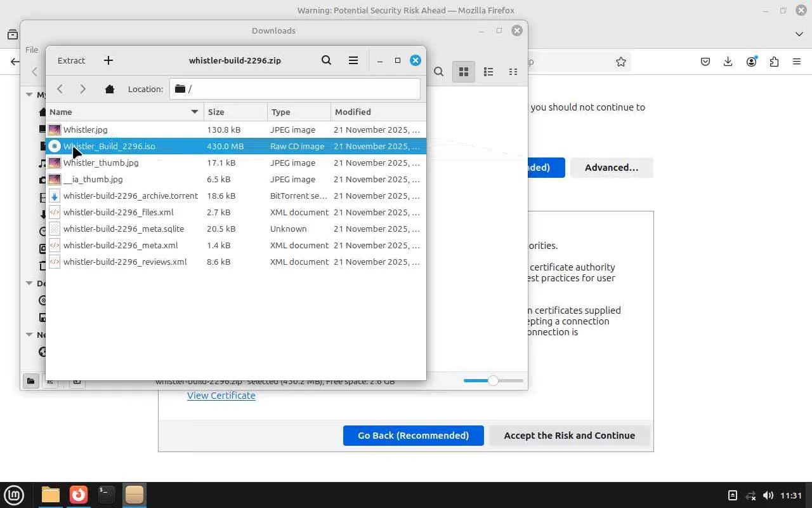Click the archive manager taskbar button

[x=134, y=495]
